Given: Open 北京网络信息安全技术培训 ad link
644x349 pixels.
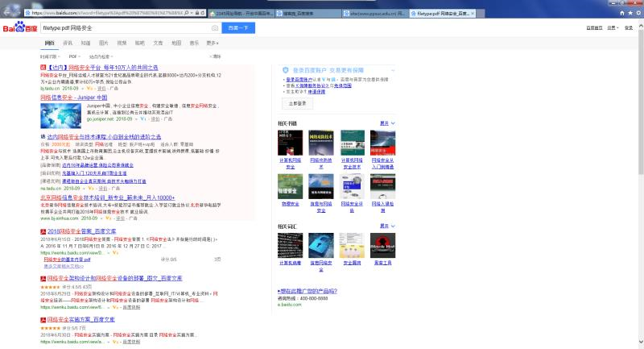Looking at the screenshot, I should 108,197.
